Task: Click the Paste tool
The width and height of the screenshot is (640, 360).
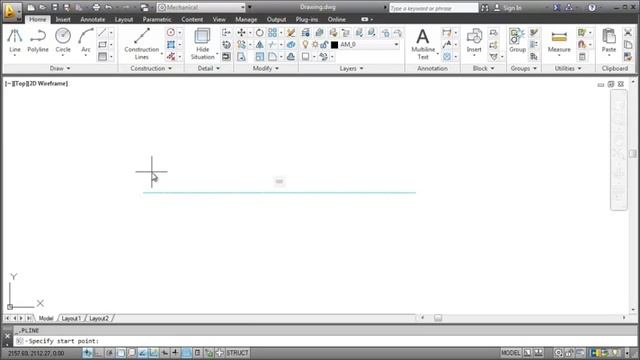Action: click(609, 41)
